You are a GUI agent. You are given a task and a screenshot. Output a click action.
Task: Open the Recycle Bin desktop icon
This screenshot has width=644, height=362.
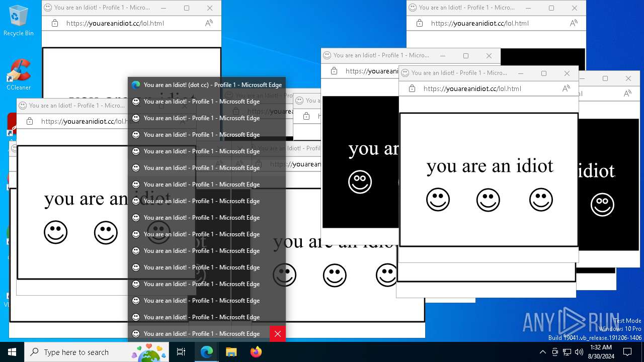[19, 20]
